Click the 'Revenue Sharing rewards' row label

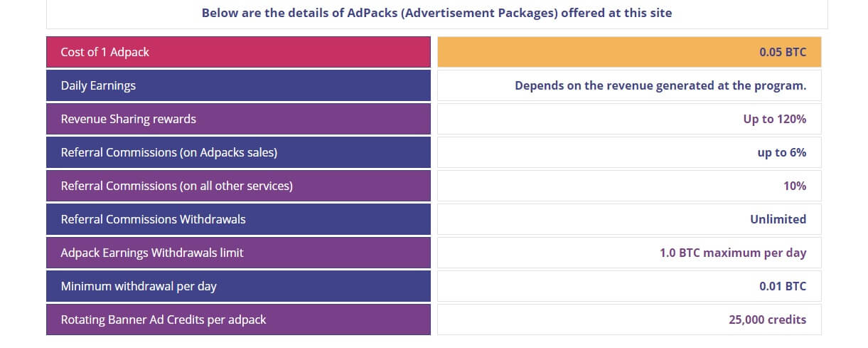(129, 120)
